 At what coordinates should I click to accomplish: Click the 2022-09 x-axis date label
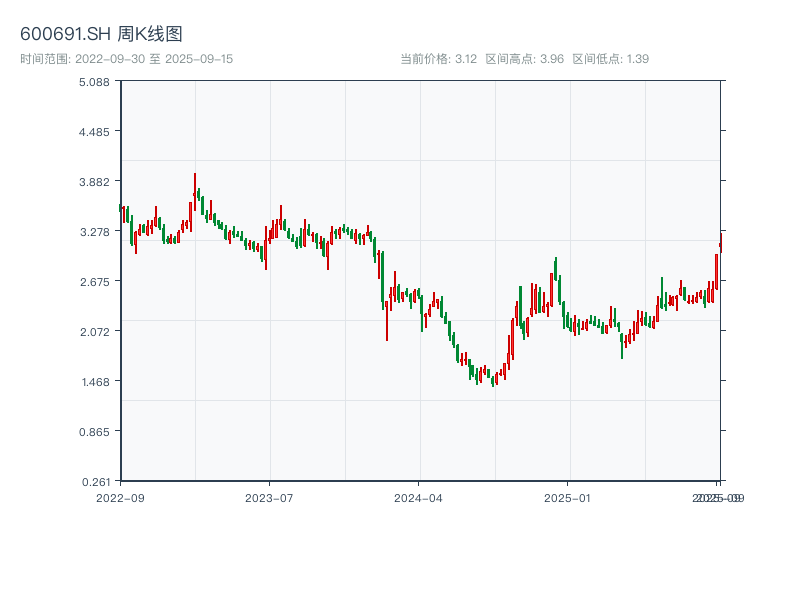pos(120,497)
